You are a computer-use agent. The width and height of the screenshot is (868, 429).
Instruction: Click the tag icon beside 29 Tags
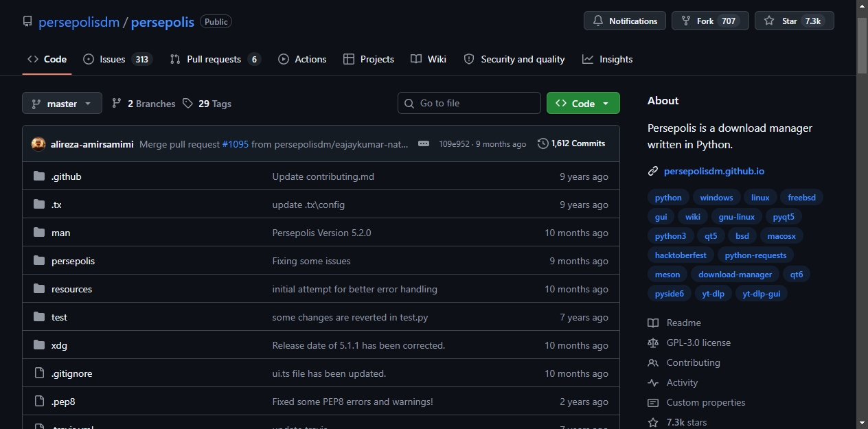pyautogui.click(x=188, y=103)
